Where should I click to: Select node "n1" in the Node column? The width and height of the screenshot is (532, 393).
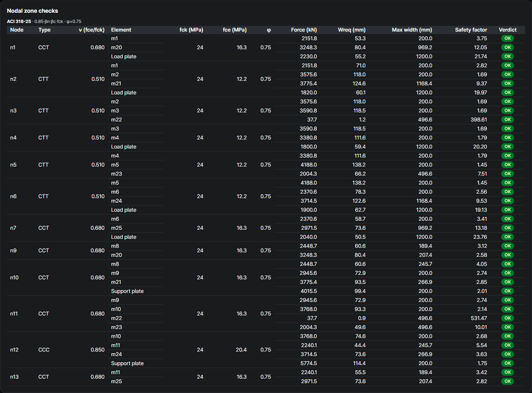click(x=13, y=48)
